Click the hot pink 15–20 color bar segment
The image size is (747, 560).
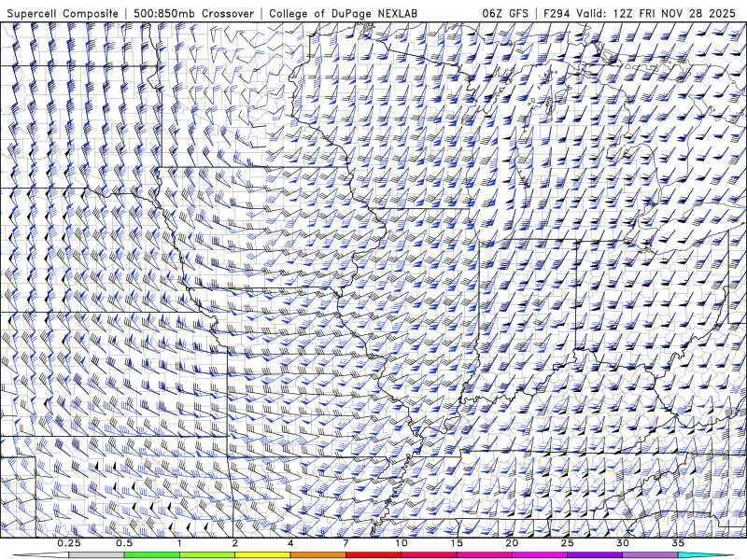(x=484, y=554)
